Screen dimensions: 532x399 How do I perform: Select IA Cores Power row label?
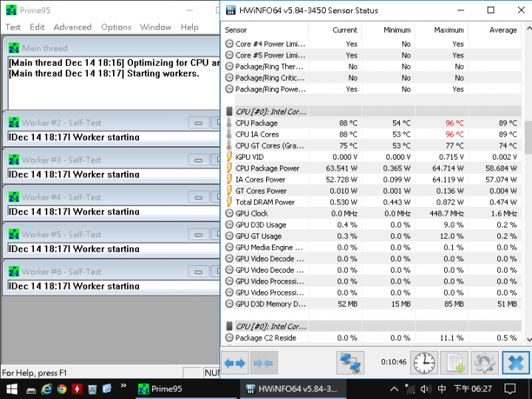260,180
